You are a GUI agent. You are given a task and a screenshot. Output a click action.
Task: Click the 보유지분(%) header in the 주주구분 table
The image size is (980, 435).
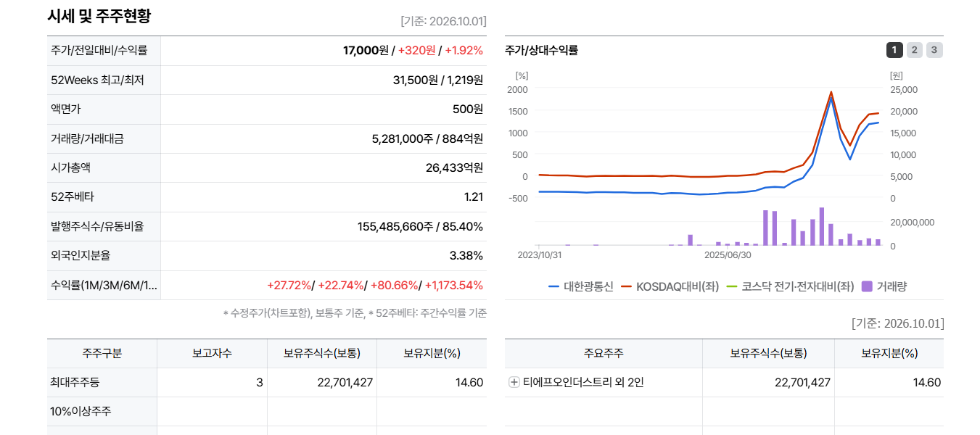432,353
